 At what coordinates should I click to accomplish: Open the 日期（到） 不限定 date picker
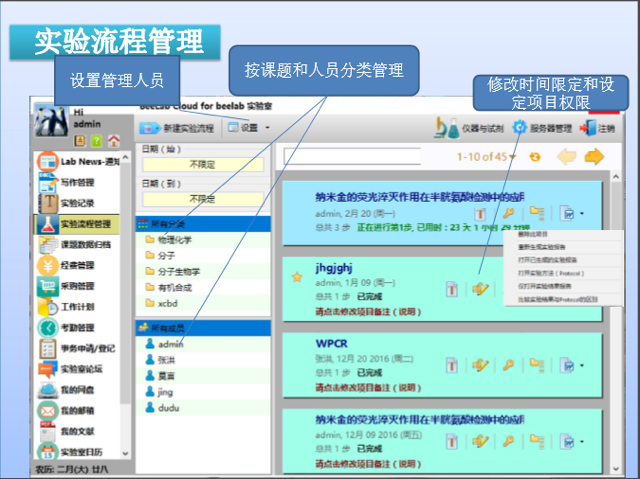203,199
